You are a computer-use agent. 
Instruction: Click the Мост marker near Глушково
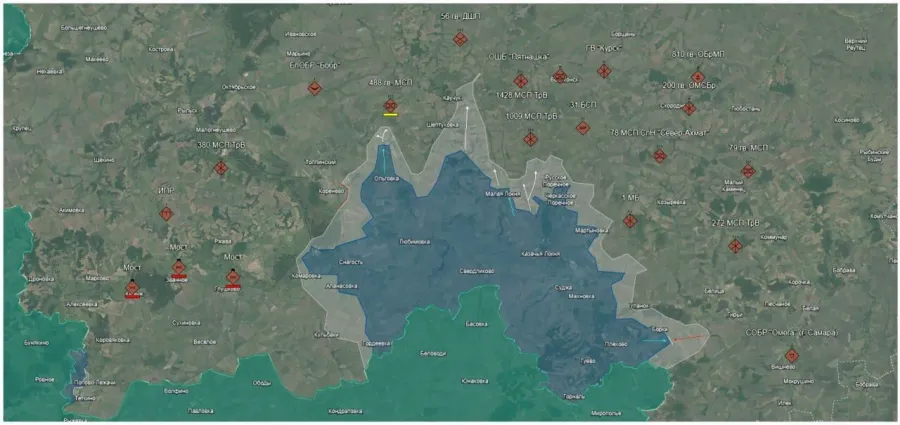coord(233,277)
